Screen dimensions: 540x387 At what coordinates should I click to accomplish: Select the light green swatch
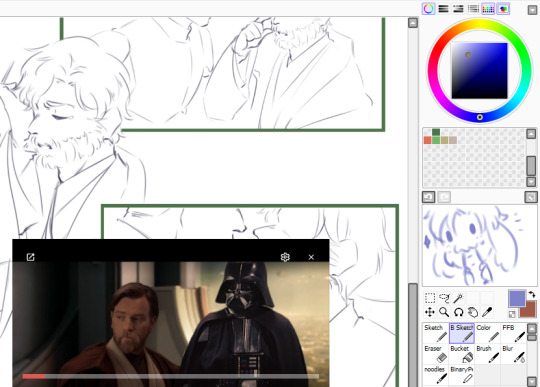click(436, 140)
